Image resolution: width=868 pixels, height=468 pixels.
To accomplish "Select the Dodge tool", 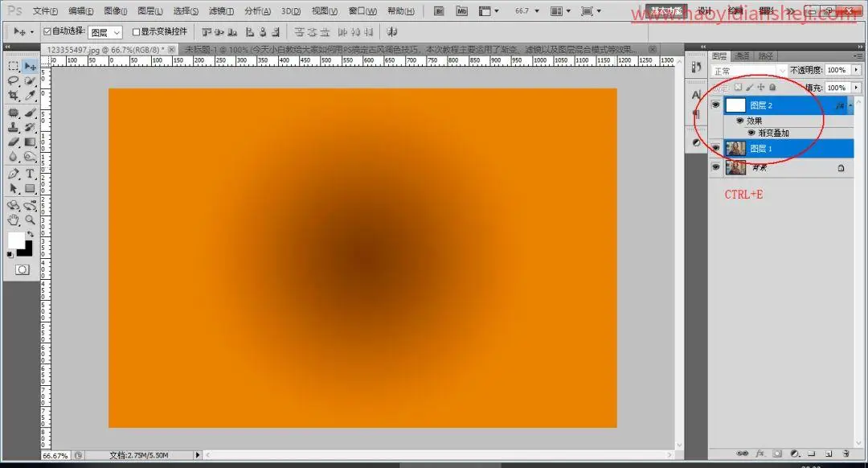I will [x=30, y=157].
